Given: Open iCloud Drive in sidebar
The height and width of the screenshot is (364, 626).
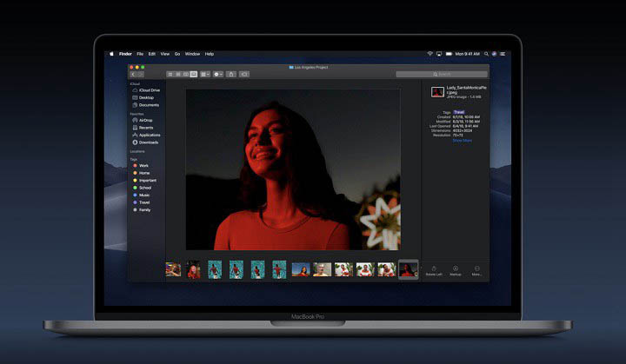Looking at the screenshot, I should (x=148, y=89).
